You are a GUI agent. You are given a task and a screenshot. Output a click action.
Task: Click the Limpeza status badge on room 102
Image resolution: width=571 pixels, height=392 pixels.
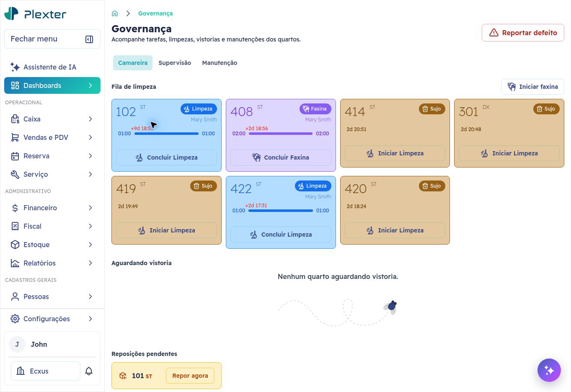(x=199, y=109)
